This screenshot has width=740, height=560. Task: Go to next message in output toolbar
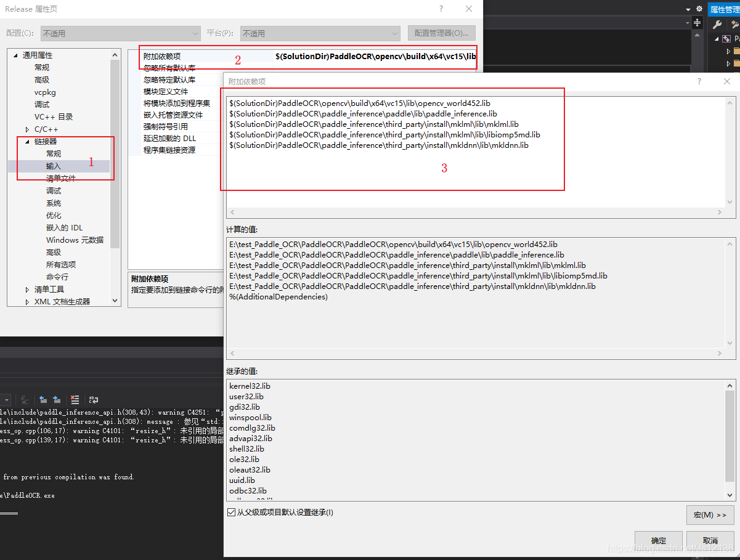click(x=57, y=399)
